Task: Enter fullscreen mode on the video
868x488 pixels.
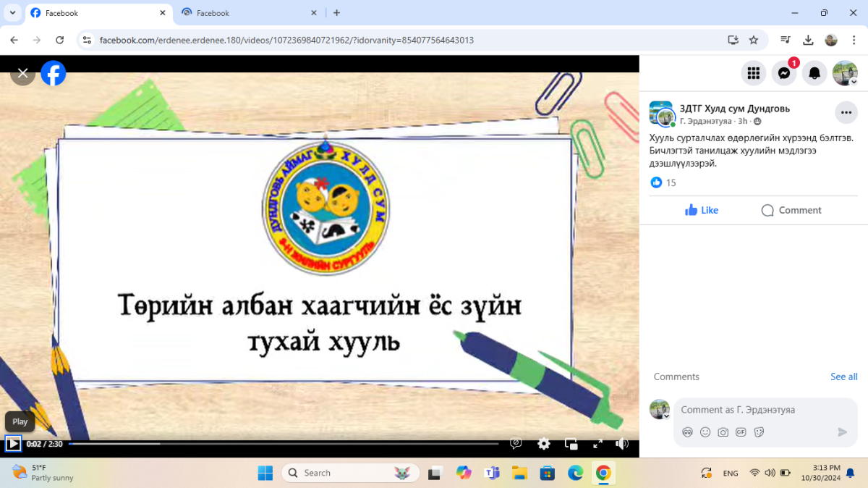Action: click(x=597, y=444)
